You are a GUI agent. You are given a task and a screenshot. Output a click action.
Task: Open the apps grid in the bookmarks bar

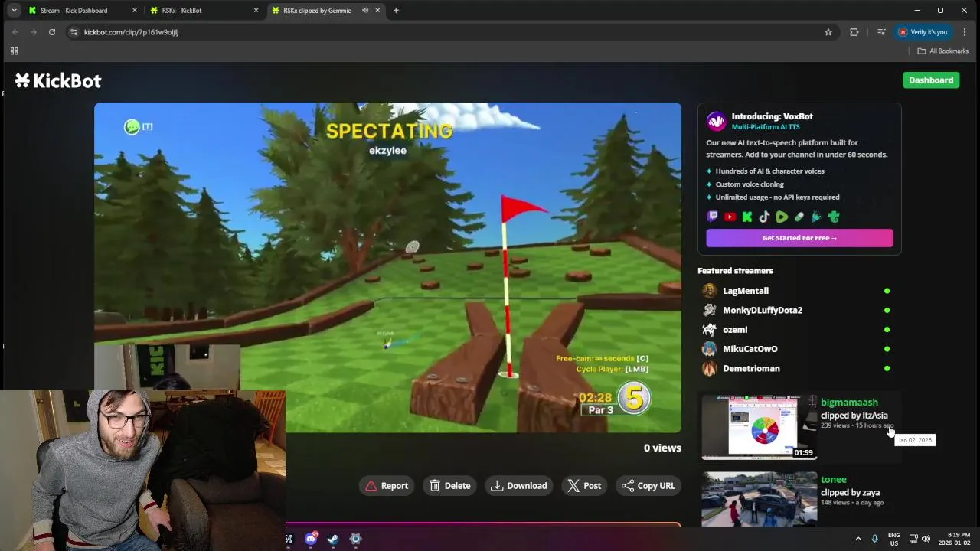click(14, 51)
